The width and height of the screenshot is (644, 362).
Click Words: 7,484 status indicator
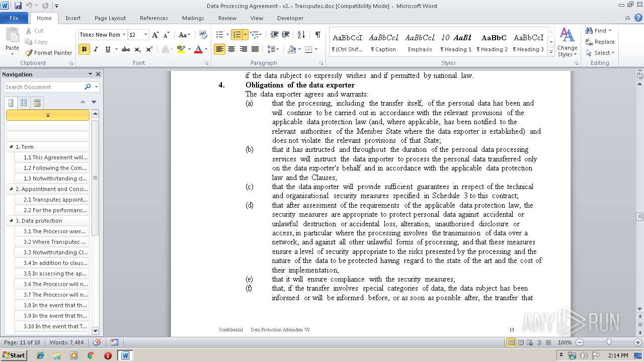tap(66, 342)
